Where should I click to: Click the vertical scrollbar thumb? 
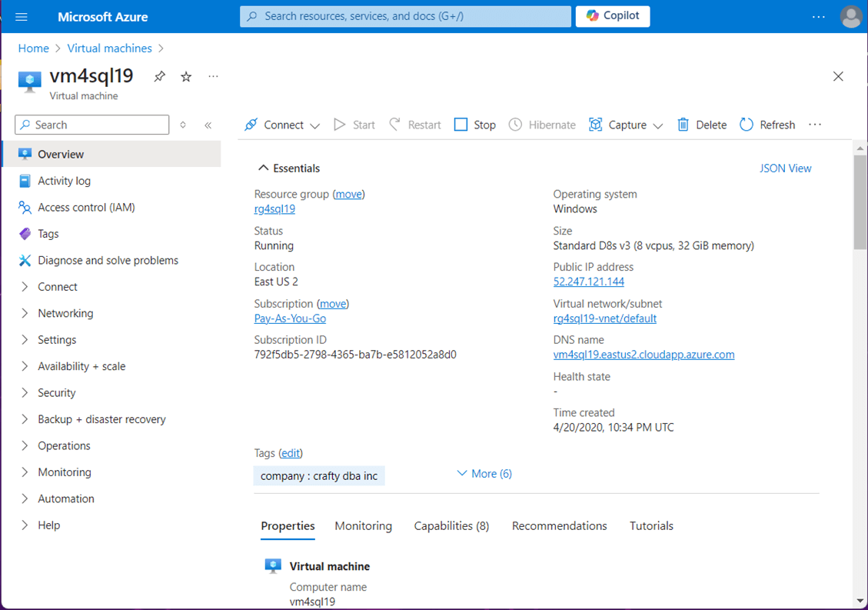tap(860, 202)
